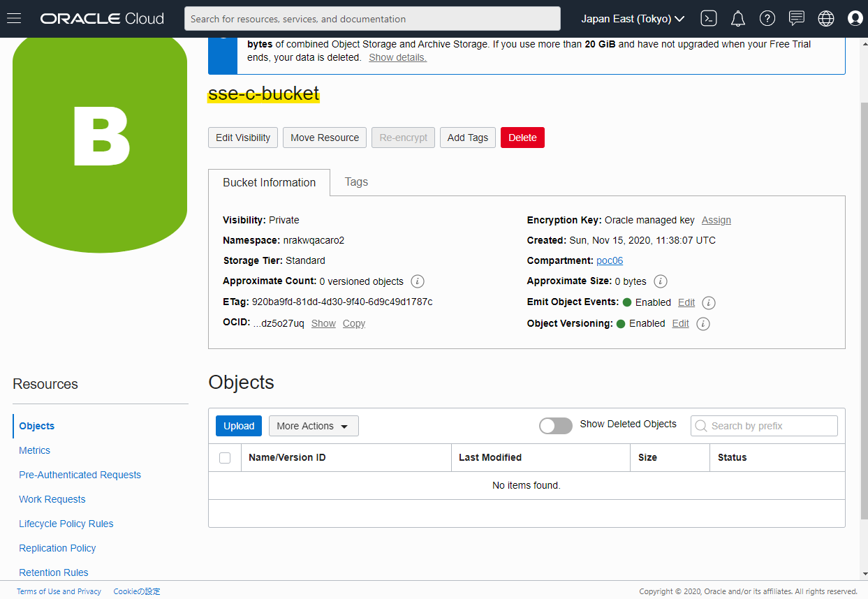Click the search magnifier in prefix box
868x599 pixels.
[x=702, y=426]
